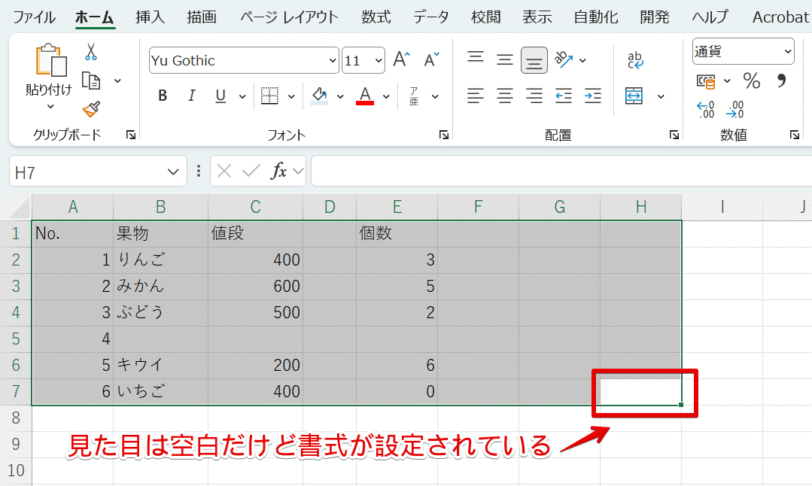Click Merge and Center icon
The width and height of the screenshot is (812, 486).
pyautogui.click(x=634, y=96)
